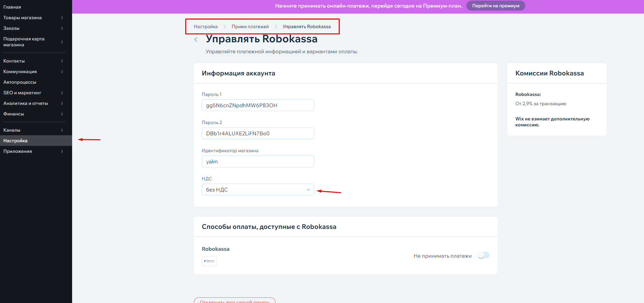
Task: Click the От 2,9% за транзакцию text
Action: [541, 104]
